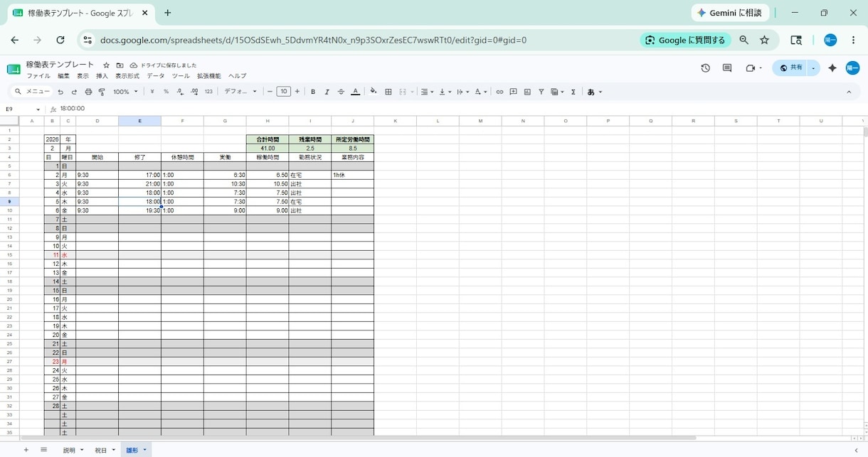Toggle italic formatting
The height and width of the screenshot is (457, 868).
pos(327,92)
